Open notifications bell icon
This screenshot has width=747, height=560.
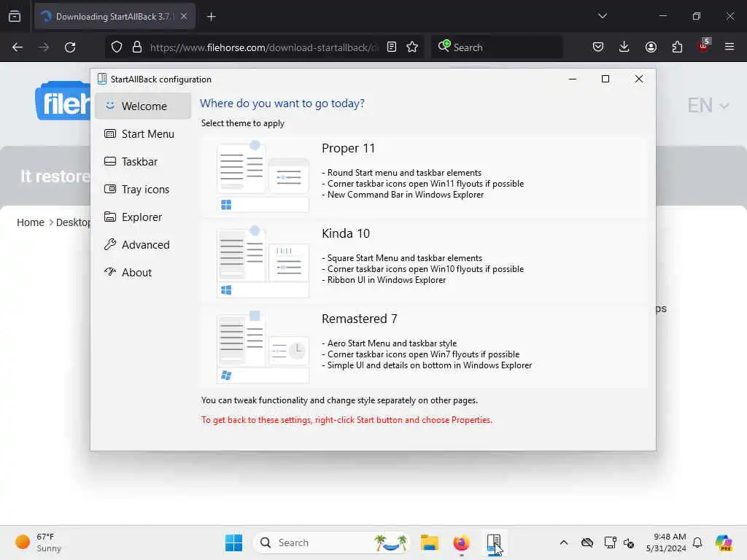[x=697, y=542]
